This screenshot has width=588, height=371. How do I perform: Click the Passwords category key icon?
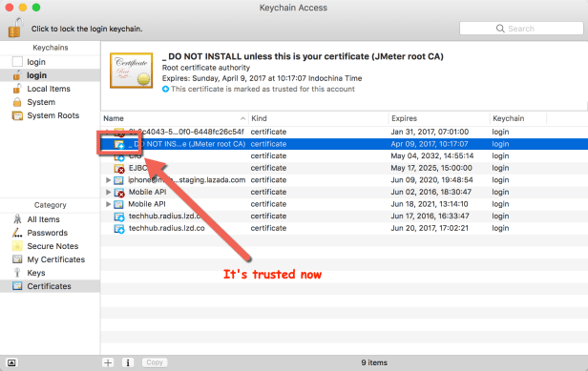(17, 233)
